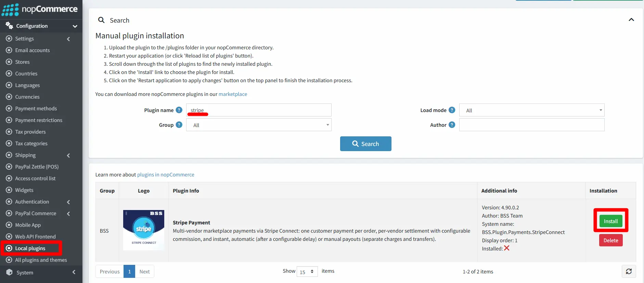The image size is (644, 283).
Task: Focus the Plugin name input
Action: coord(259,110)
